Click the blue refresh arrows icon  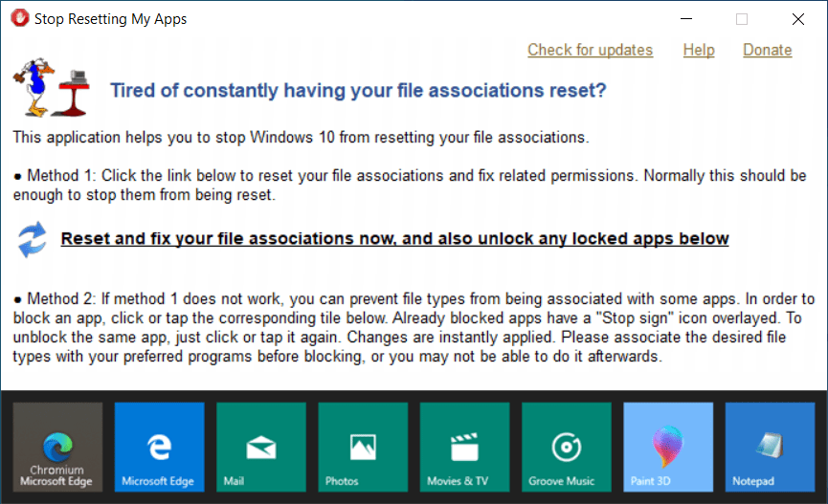pos(33,239)
